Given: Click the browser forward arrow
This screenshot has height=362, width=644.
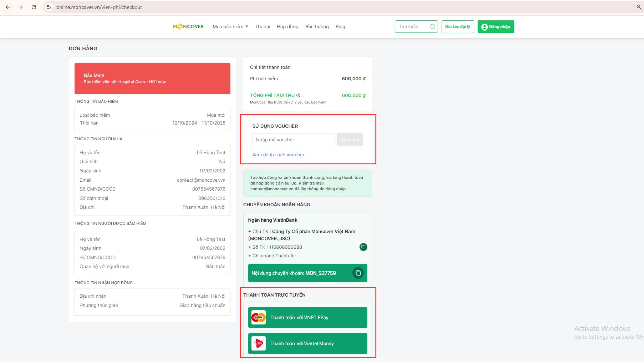Looking at the screenshot, I should pyautogui.click(x=21, y=7).
